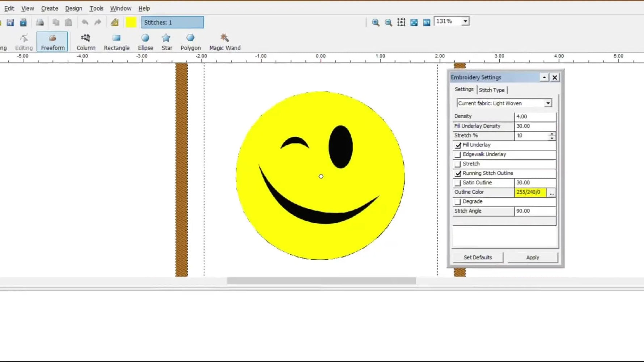Screen dimensions: 644x362
Task: Click the horizontal canvas scrollbar thumb
Action: (321, 281)
